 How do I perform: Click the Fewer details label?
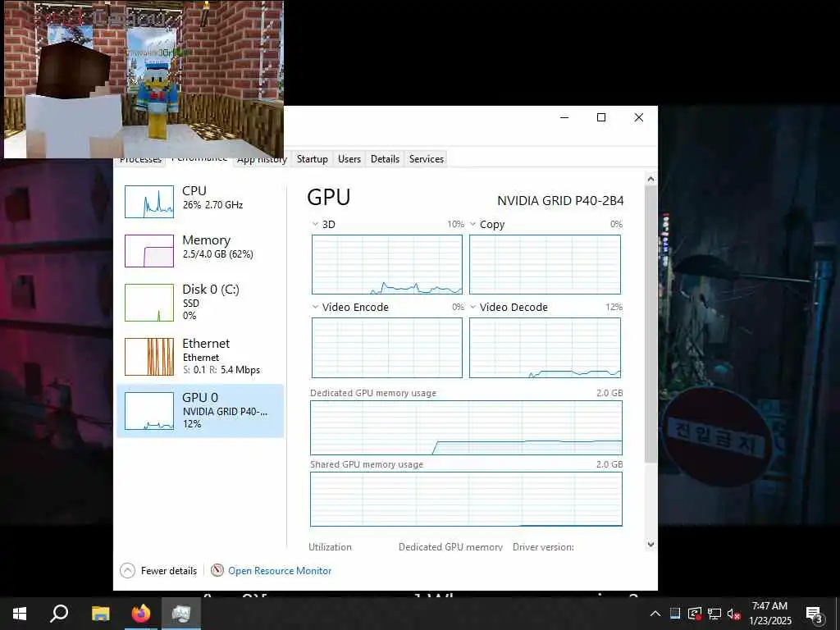coord(169,571)
